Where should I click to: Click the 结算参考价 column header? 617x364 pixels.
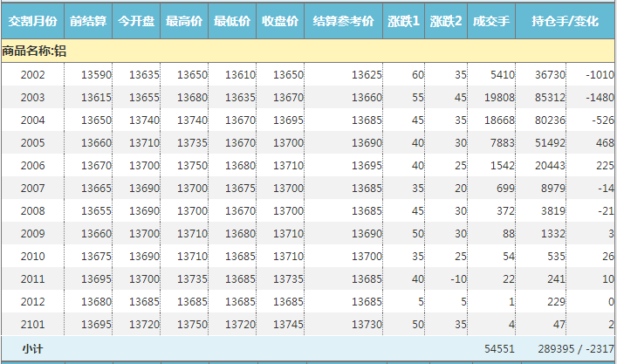343,20
